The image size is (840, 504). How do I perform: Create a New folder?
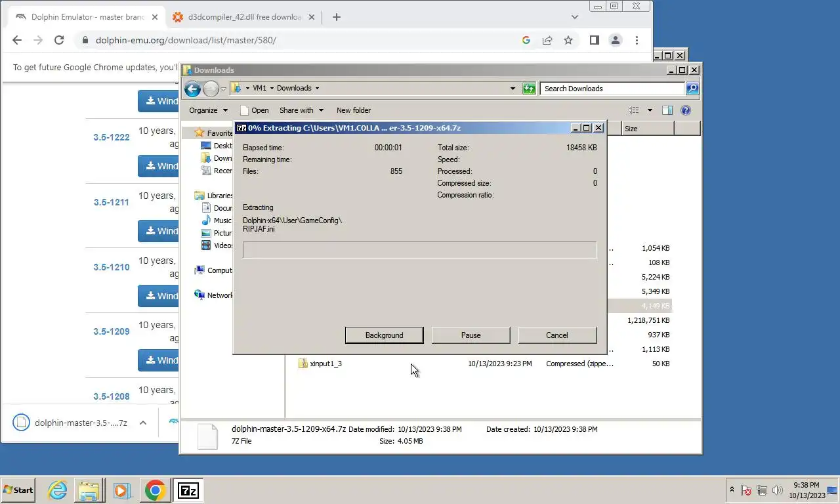354,110
